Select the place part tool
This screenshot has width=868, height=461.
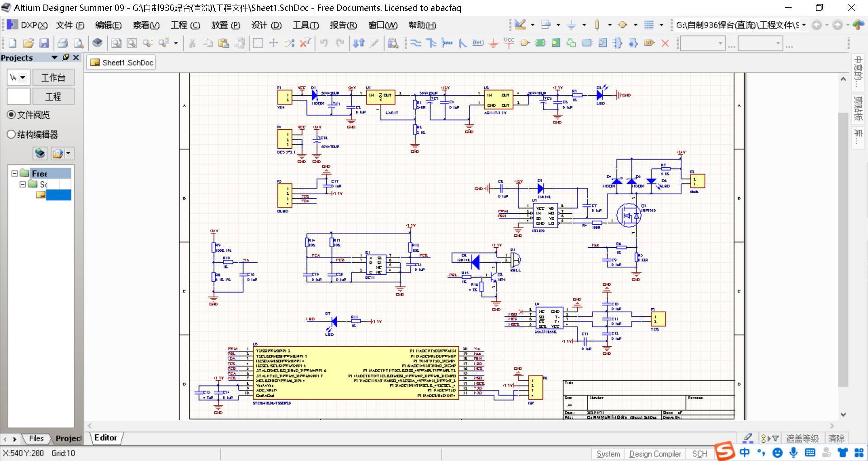524,43
